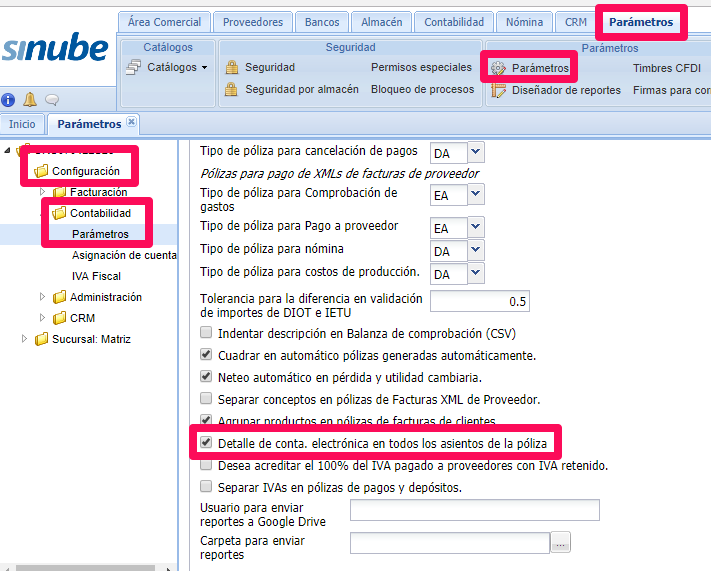This screenshot has width=711, height=571.
Task: Collapse the root company tree node
Action: coord(7,150)
